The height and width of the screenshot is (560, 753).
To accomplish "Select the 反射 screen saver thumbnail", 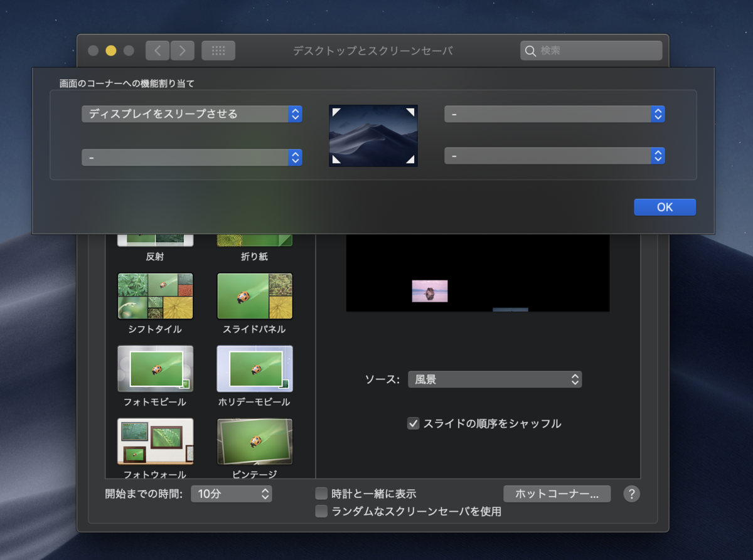I will [x=155, y=241].
